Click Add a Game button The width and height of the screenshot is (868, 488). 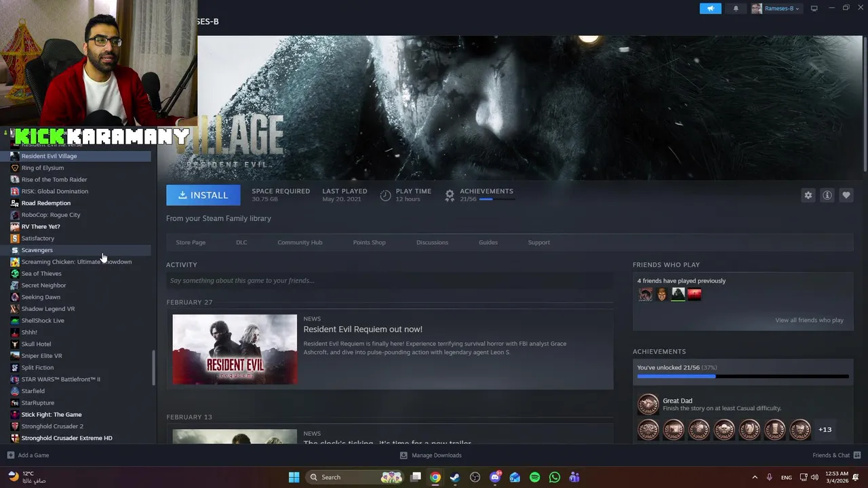pyautogui.click(x=28, y=455)
